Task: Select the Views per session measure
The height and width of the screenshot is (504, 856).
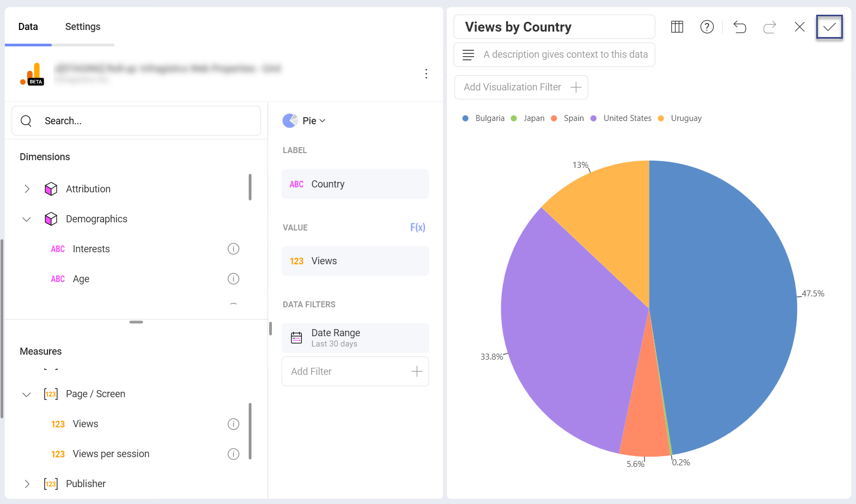Action: [x=111, y=454]
